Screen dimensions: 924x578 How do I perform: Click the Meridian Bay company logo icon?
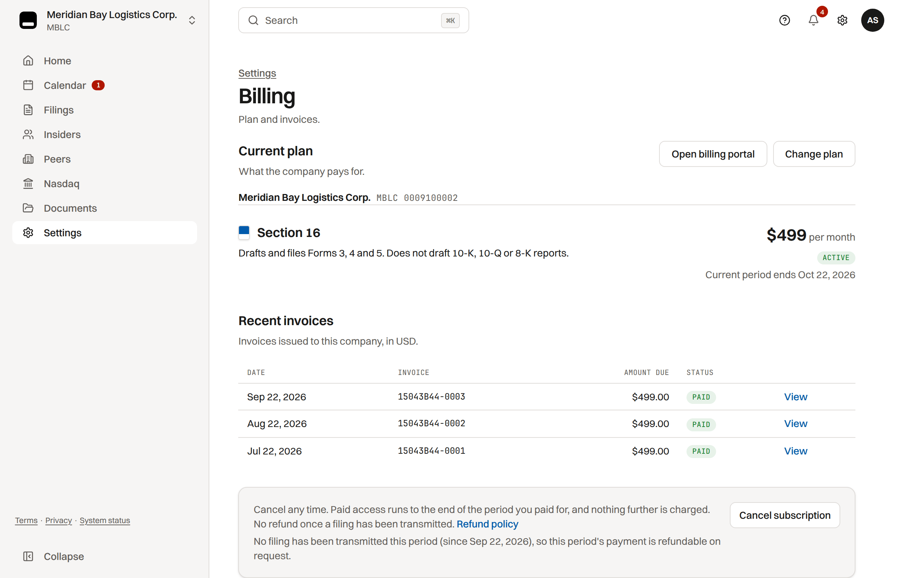pyautogui.click(x=28, y=20)
